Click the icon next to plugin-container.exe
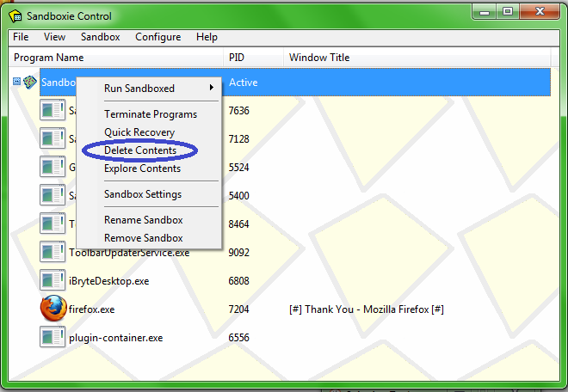This screenshot has height=392, width=568. [x=52, y=337]
